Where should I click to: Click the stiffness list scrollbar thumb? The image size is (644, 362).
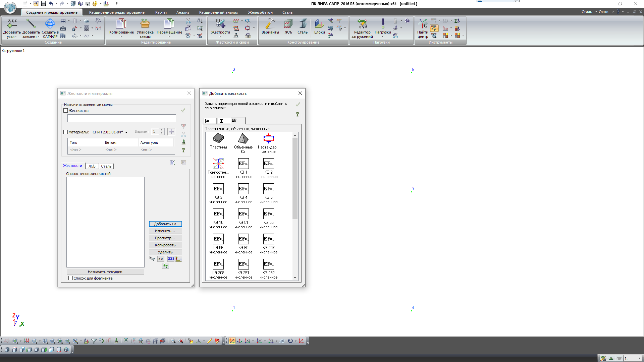pos(295,179)
